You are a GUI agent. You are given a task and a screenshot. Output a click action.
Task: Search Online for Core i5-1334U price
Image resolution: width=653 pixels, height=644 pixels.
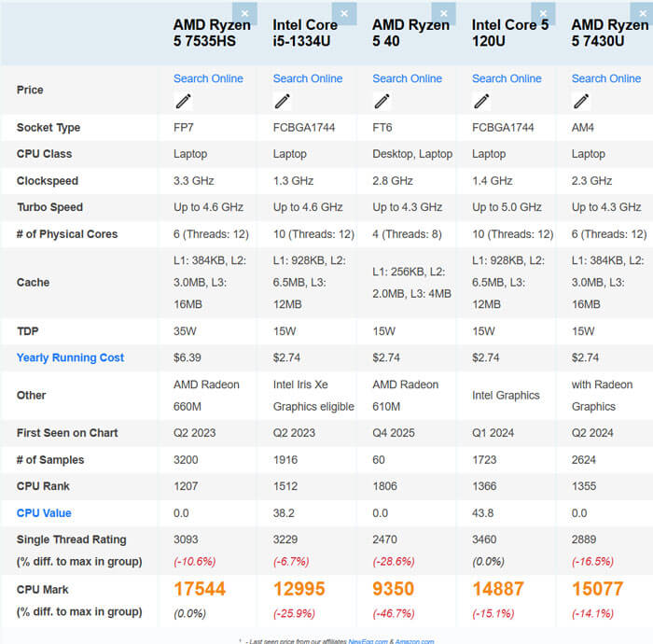point(308,78)
